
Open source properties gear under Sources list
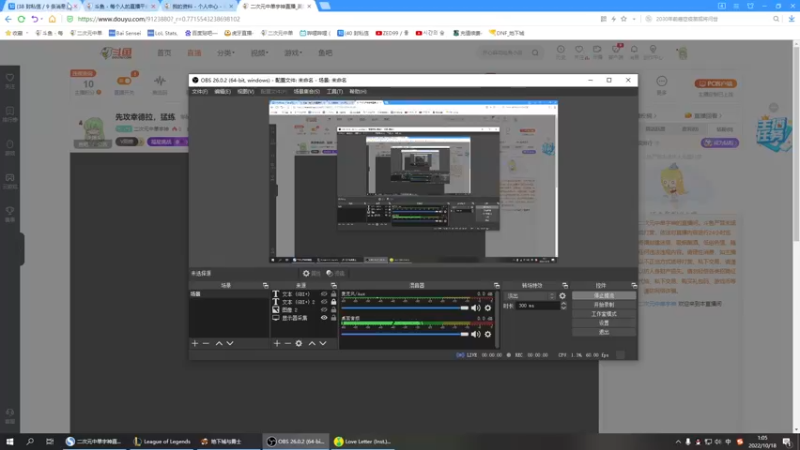click(x=299, y=343)
